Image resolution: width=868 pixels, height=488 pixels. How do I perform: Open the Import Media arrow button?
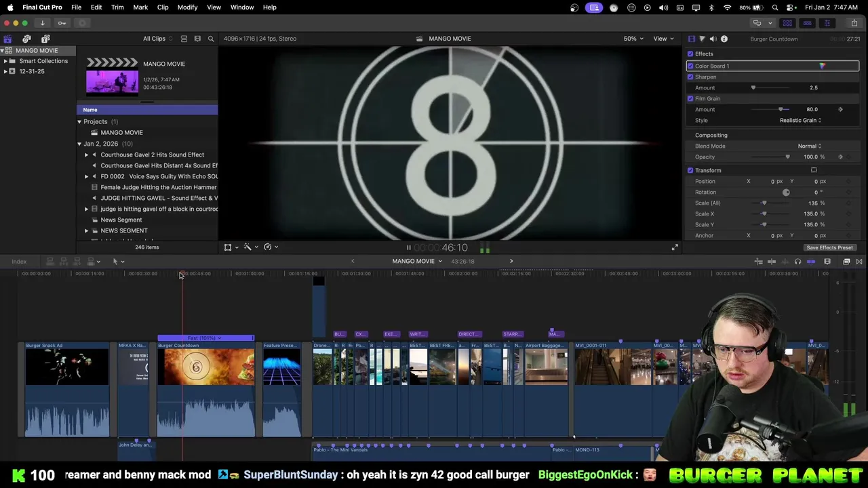point(42,23)
